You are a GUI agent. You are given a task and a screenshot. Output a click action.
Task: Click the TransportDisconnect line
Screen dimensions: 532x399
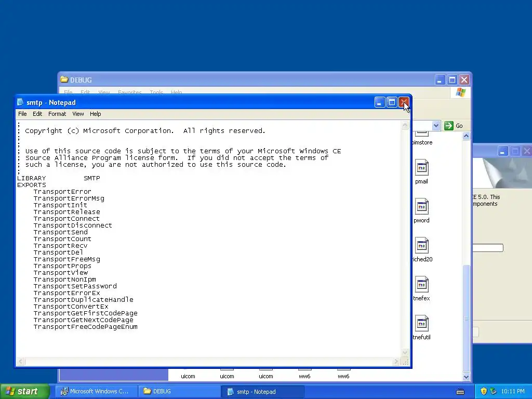coord(73,225)
